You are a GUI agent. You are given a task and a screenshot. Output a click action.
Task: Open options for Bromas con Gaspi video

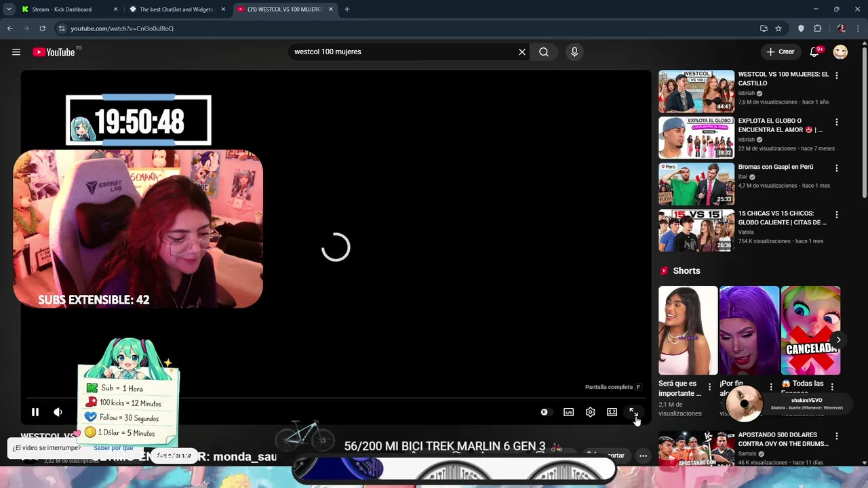(836, 168)
